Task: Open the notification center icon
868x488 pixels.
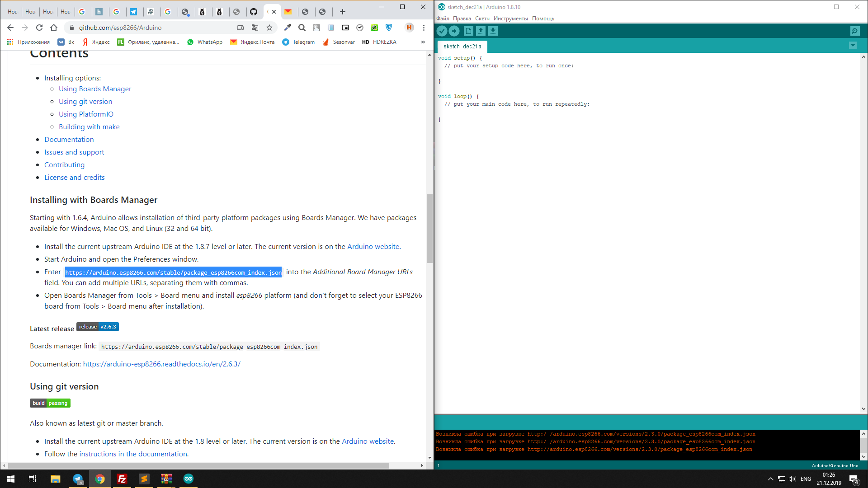Action: pos(854,479)
